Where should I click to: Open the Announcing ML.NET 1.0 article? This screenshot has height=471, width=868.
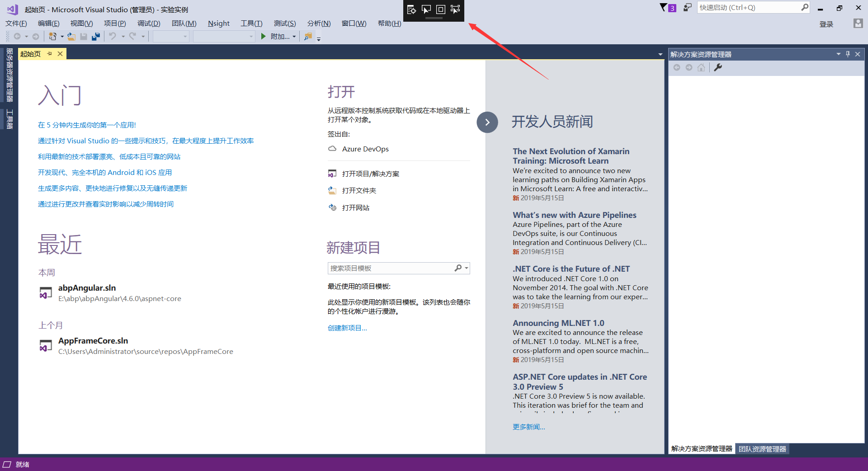pos(558,323)
